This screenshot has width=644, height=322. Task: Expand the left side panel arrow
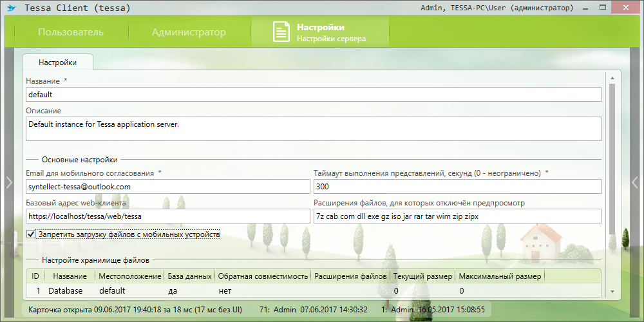coord(10,182)
